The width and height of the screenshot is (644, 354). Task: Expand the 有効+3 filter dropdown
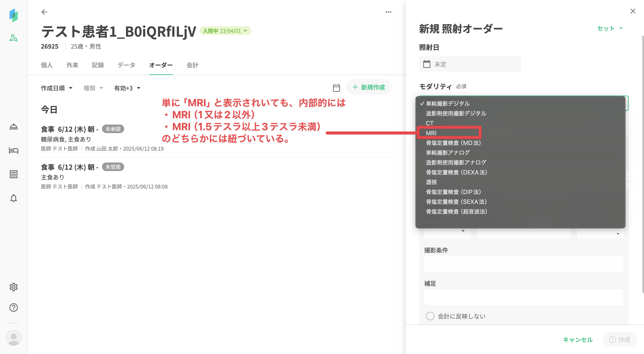point(127,88)
